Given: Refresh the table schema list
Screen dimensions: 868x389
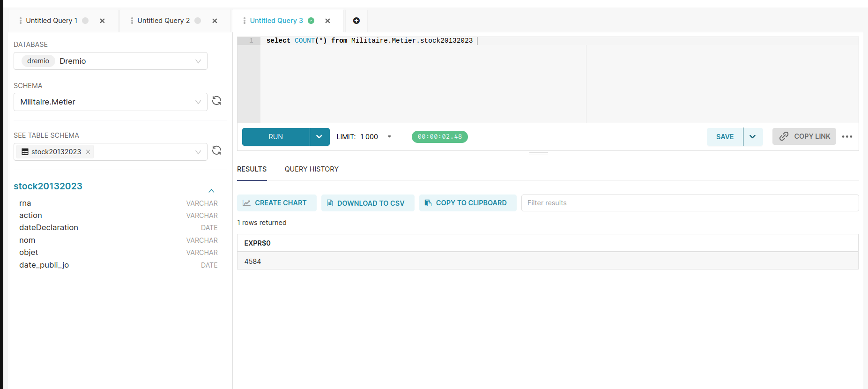Looking at the screenshot, I should tap(216, 150).
